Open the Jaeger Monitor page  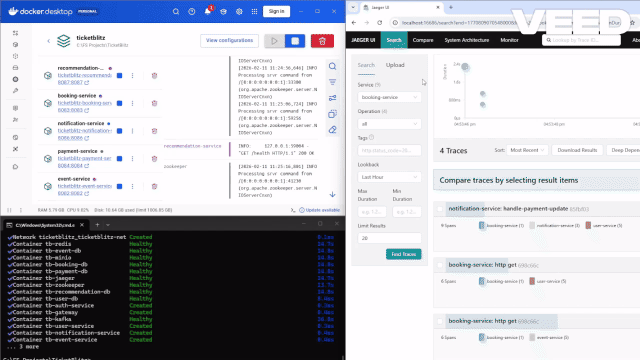pos(509,40)
